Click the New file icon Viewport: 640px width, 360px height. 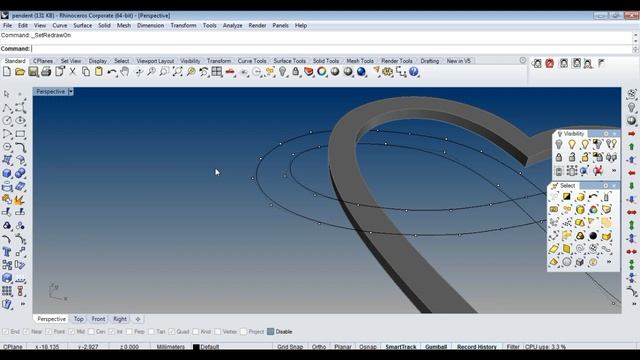pyautogui.click(x=7, y=72)
